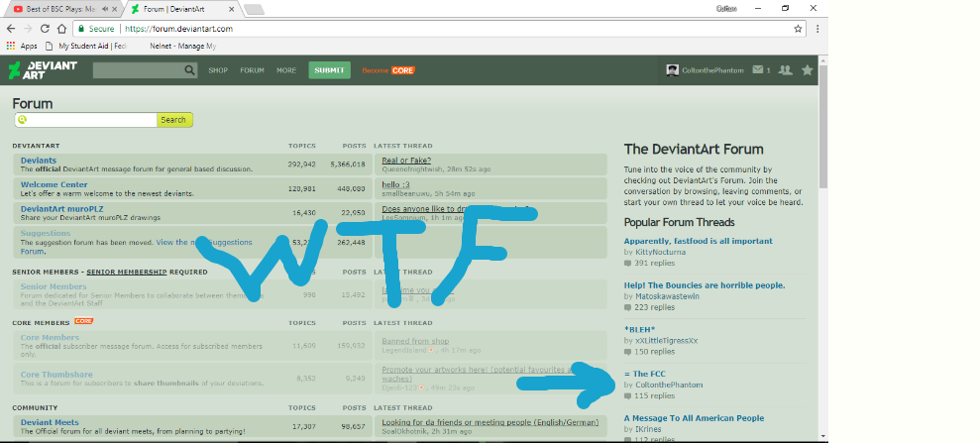Image resolution: width=980 pixels, height=443 pixels.
Task: Bookmark this page with star icon
Action: tap(798, 29)
